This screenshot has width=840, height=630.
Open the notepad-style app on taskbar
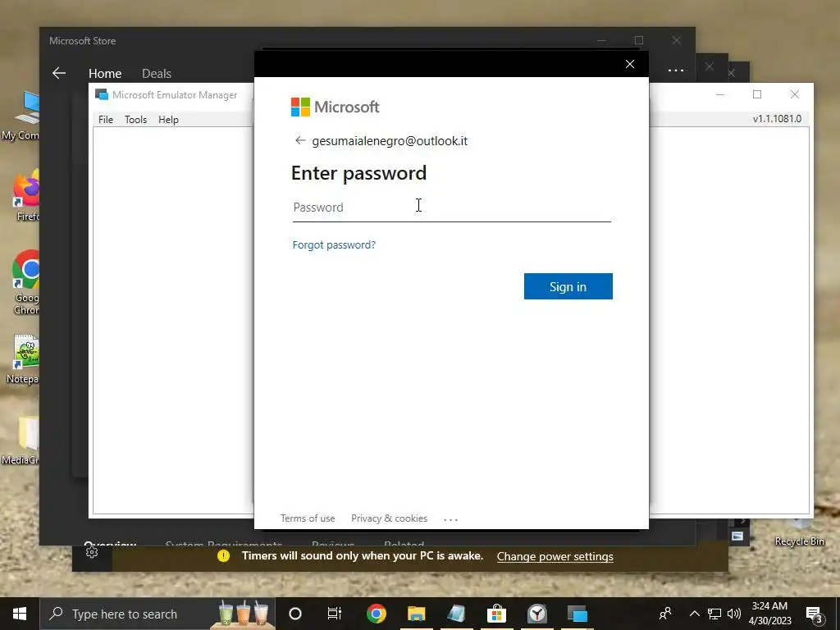[x=456, y=614]
